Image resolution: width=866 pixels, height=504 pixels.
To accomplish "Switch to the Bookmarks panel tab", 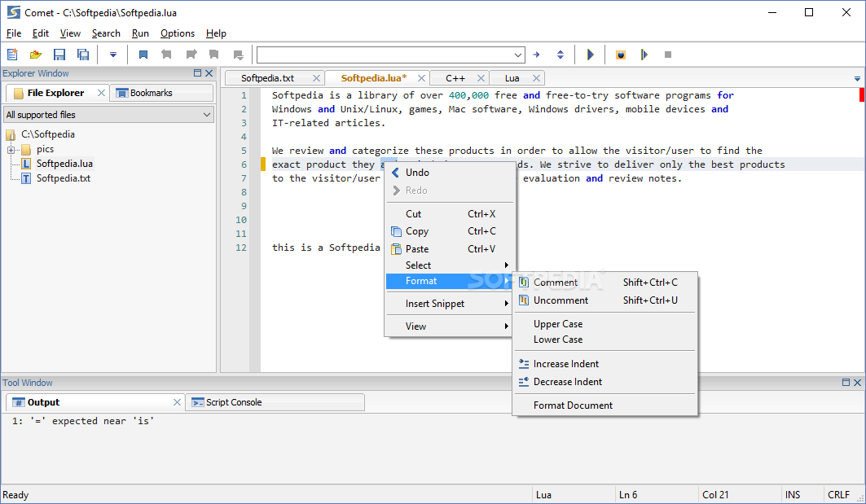I will click(161, 93).
